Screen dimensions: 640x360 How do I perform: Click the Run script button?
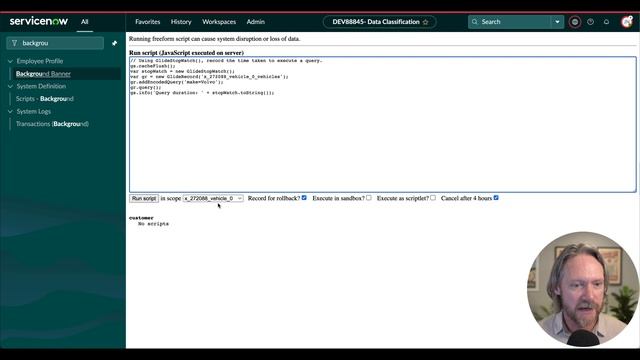pyautogui.click(x=144, y=198)
